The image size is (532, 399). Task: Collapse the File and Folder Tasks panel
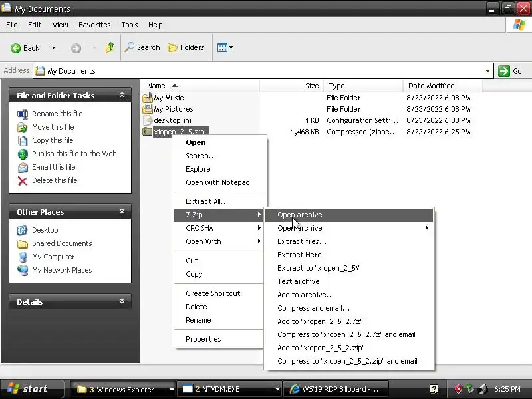point(122,95)
